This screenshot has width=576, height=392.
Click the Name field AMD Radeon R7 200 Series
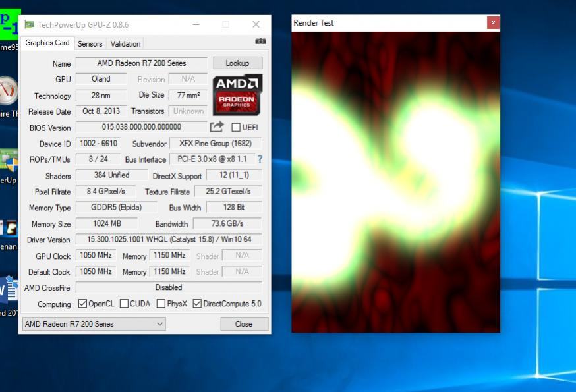coord(142,63)
